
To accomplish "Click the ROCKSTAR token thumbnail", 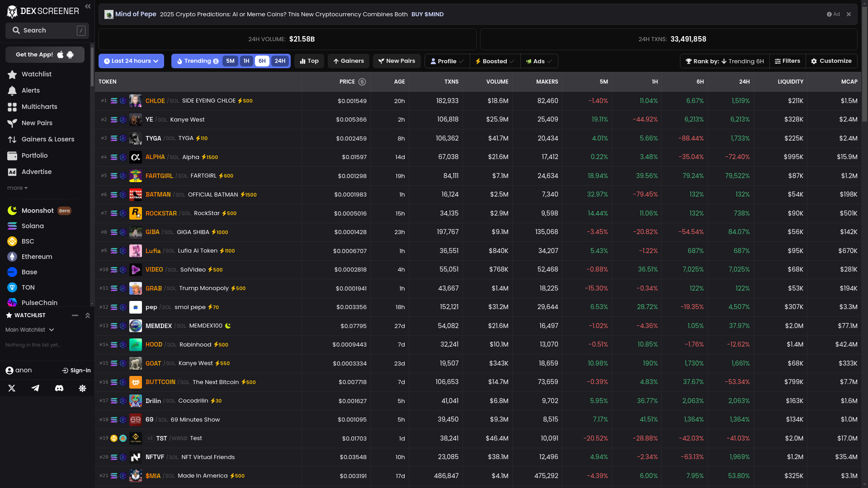I will (136, 213).
